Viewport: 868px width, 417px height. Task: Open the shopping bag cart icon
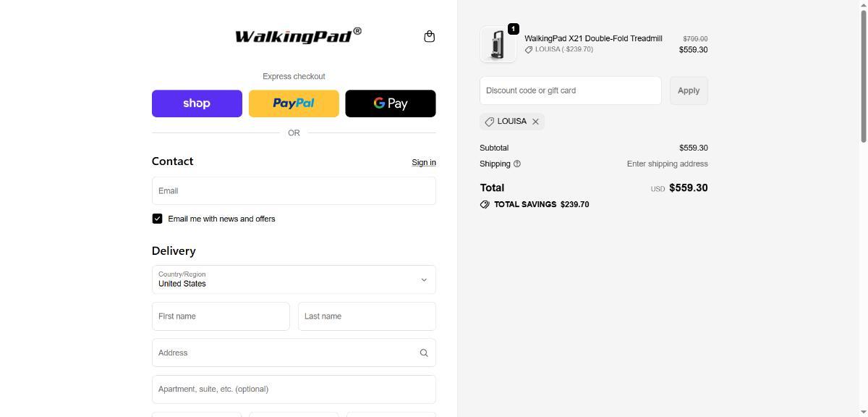(429, 36)
